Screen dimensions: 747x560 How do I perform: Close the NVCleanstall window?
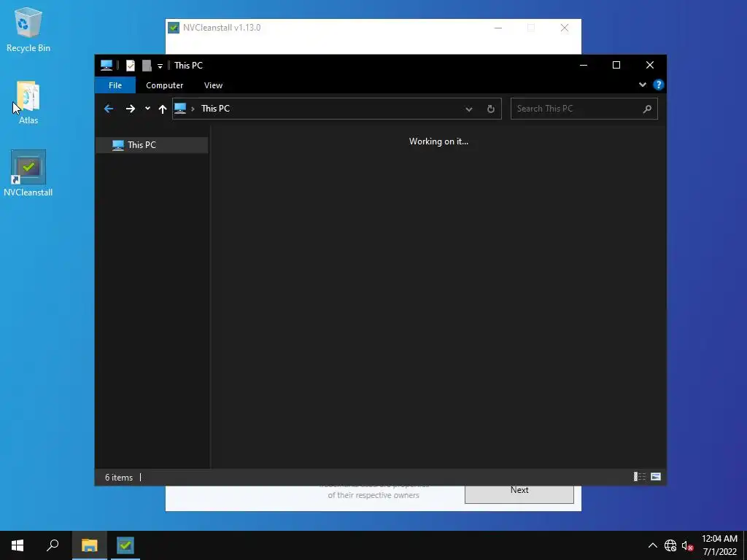coord(565,28)
